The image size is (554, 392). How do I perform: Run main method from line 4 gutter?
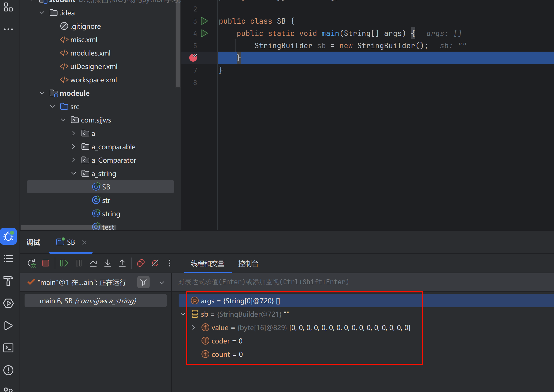pos(204,33)
